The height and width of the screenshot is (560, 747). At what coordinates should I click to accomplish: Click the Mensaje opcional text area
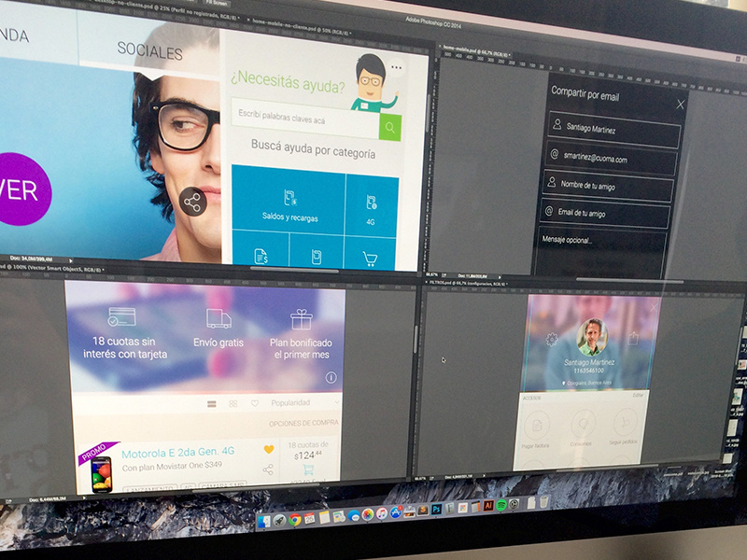pyautogui.click(x=600, y=252)
